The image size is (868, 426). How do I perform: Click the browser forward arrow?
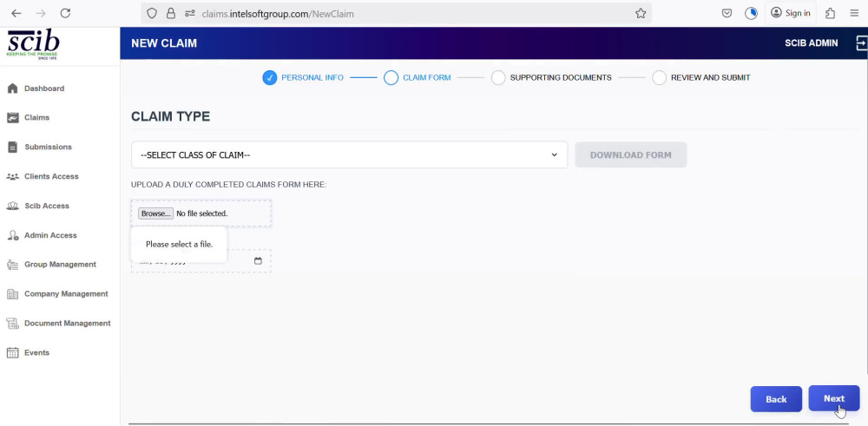[41, 13]
